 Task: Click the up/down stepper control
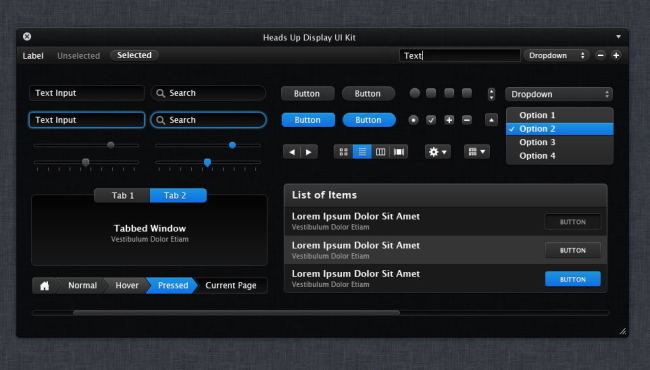tap(491, 94)
